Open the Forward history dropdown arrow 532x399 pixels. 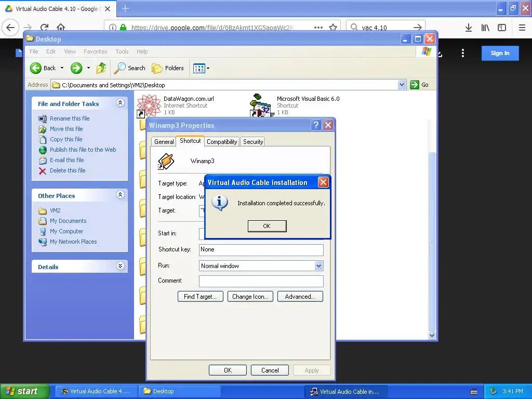click(x=88, y=68)
